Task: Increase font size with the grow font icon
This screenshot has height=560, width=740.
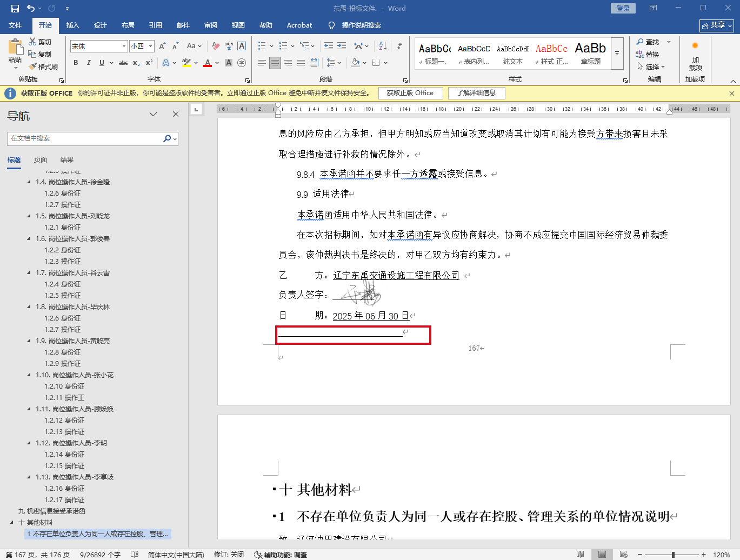Action: tap(162, 46)
